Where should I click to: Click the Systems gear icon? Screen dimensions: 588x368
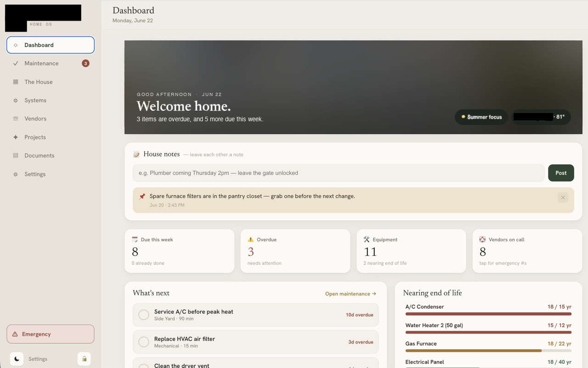[x=16, y=100]
